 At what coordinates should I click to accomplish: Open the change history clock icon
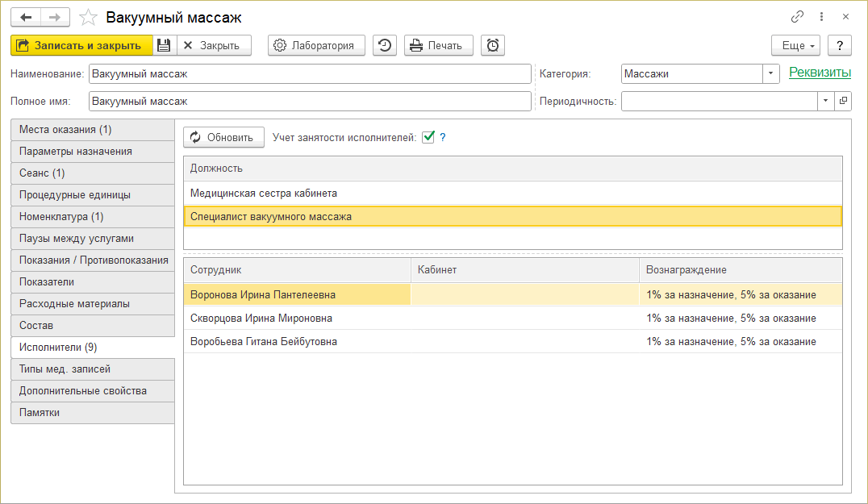click(x=385, y=46)
